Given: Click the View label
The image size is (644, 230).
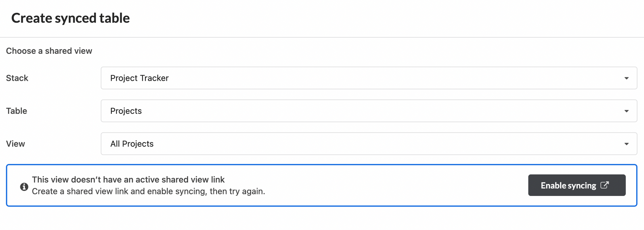Looking at the screenshot, I should pyautogui.click(x=15, y=144).
